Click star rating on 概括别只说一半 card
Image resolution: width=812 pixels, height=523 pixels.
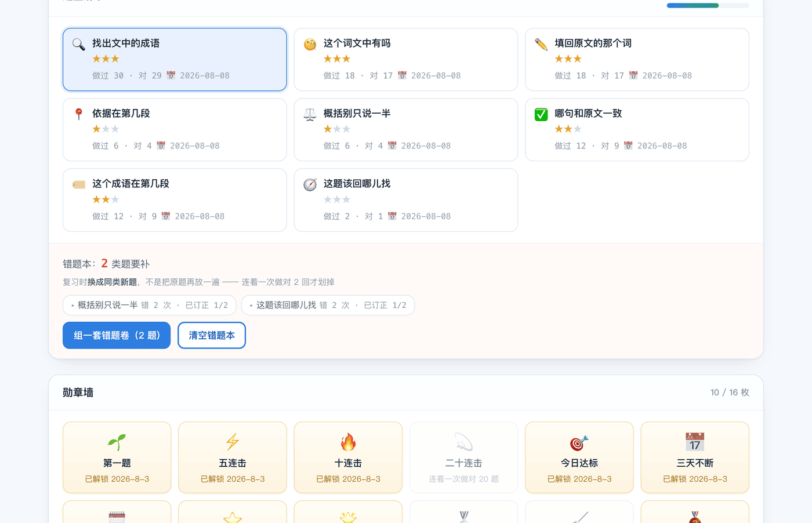coord(337,129)
